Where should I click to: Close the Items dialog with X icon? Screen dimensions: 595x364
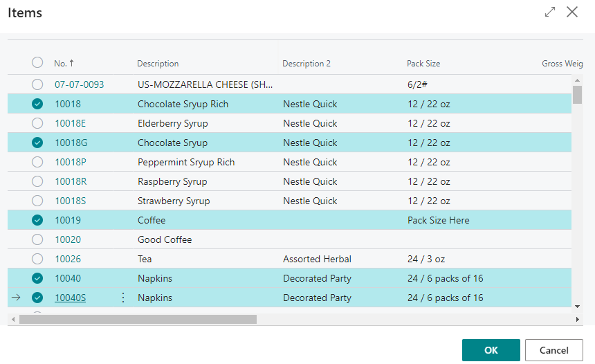572,12
